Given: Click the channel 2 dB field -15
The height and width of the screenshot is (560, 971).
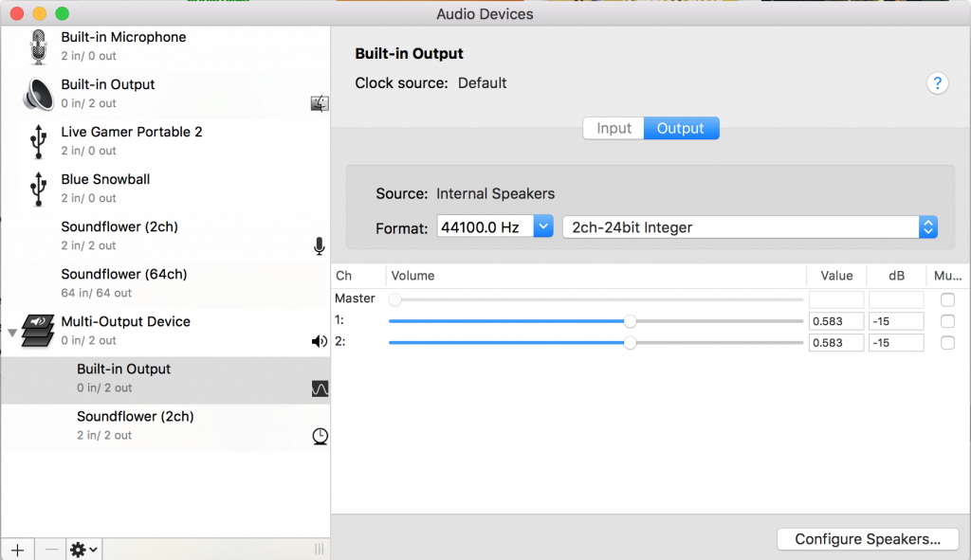Looking at the screenshot, I should 896,343.
